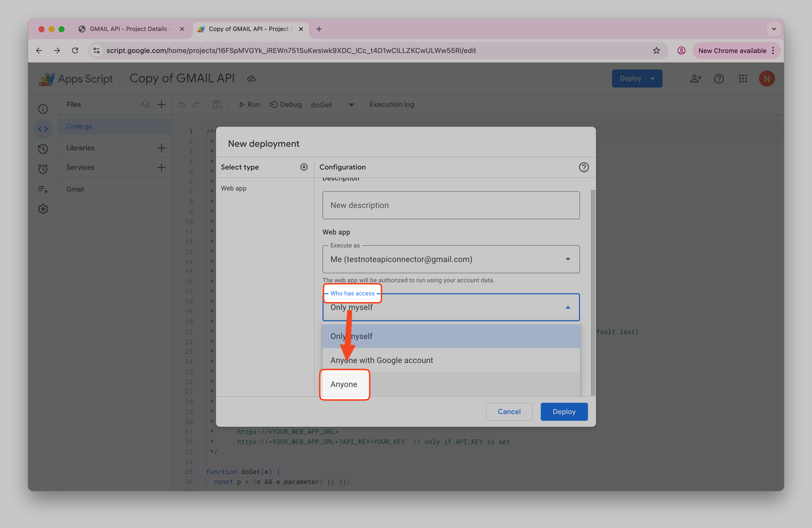This screenshot has width=812, height=528.
Task: Click the Services section label
Action: click(80, 167)
